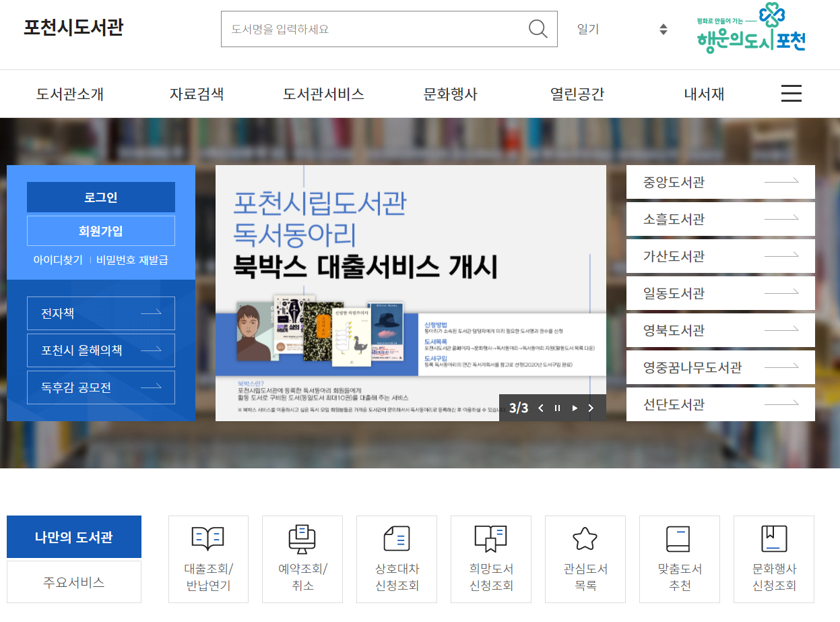Expand the 일기 dropdown selector
Viewport: 840px width, 622px height.
(663, 29)
